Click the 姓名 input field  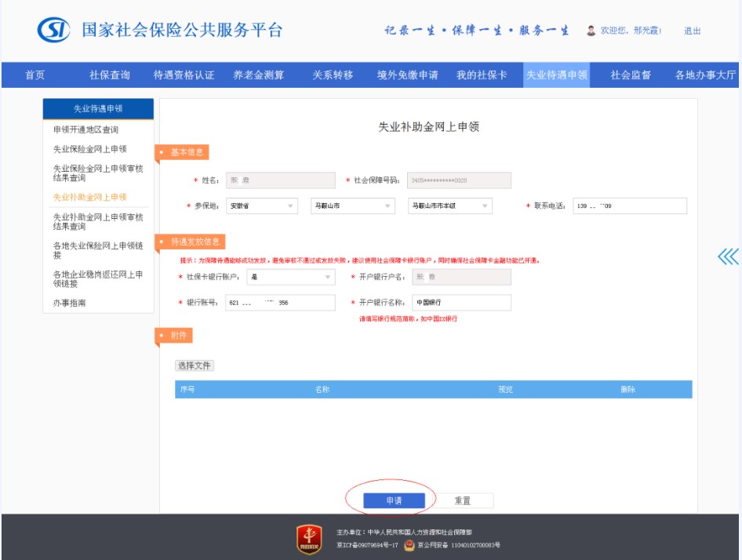tap(281, 180)
